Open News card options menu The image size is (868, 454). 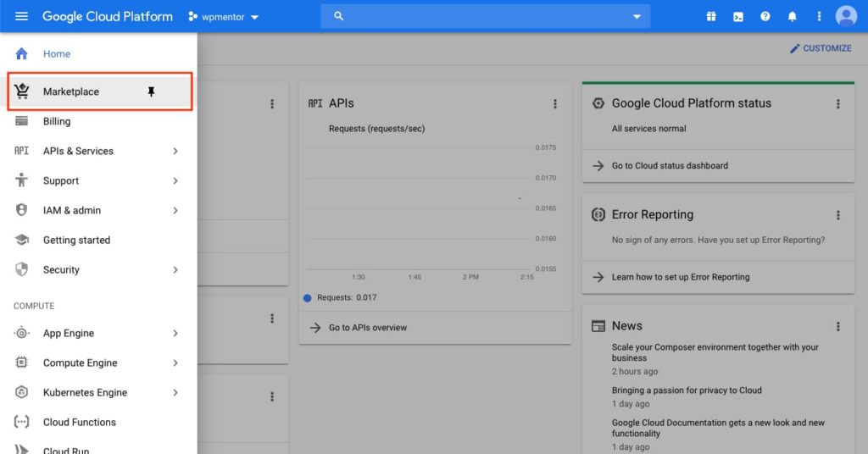coord(838,327)
